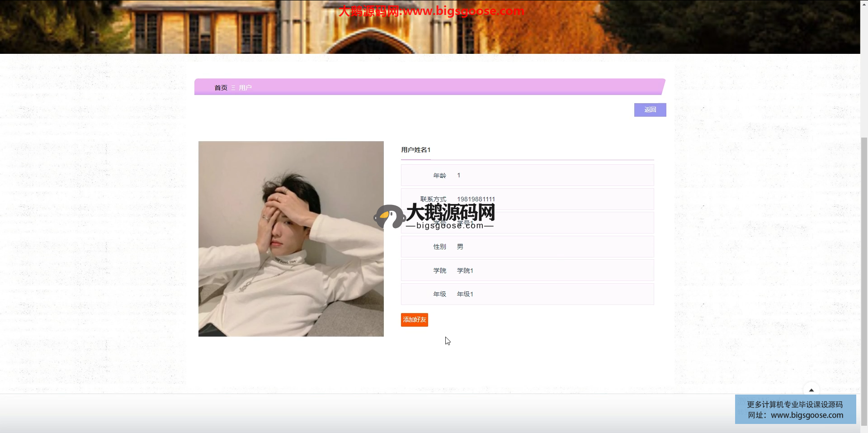Click the 性别 row showing 男
This screenshot has width=868, height=433.
tap(460, 247)
